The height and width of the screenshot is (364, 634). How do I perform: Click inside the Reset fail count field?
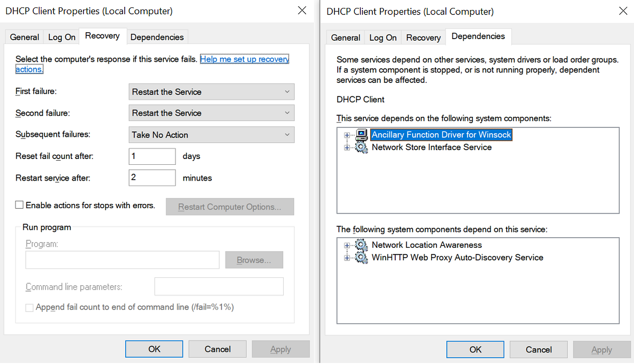click(x=152, y=156)
